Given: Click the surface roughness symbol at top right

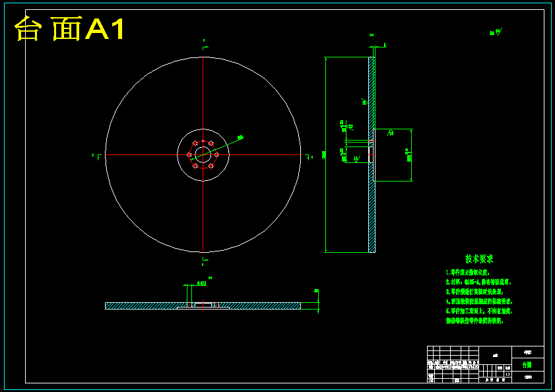Looking at the screenshot, I should tap(496, 32).
